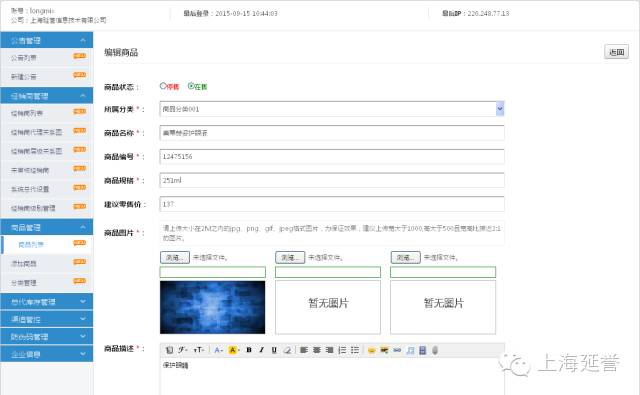Insert a bulleted list in editor
Image resolution: width=640 pixels, height=395 pixels.
pyautogui.click(x=355, y=350)
